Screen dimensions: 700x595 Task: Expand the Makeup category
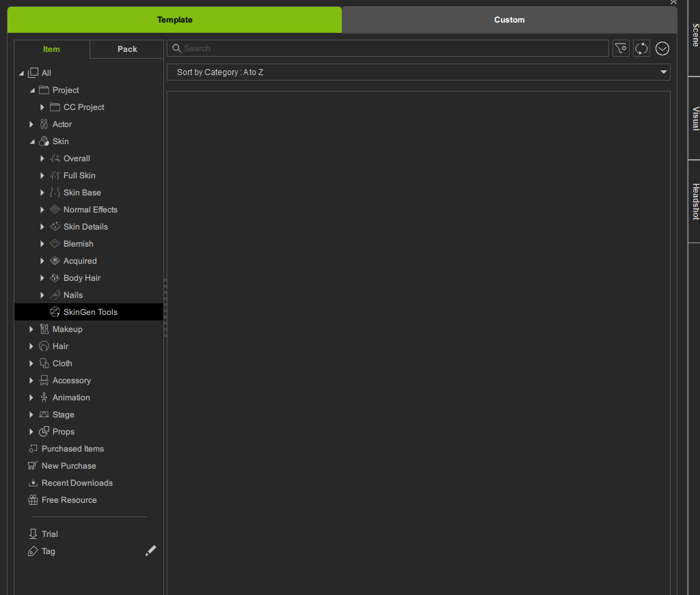pyautogui.click(x=31, y=329)
